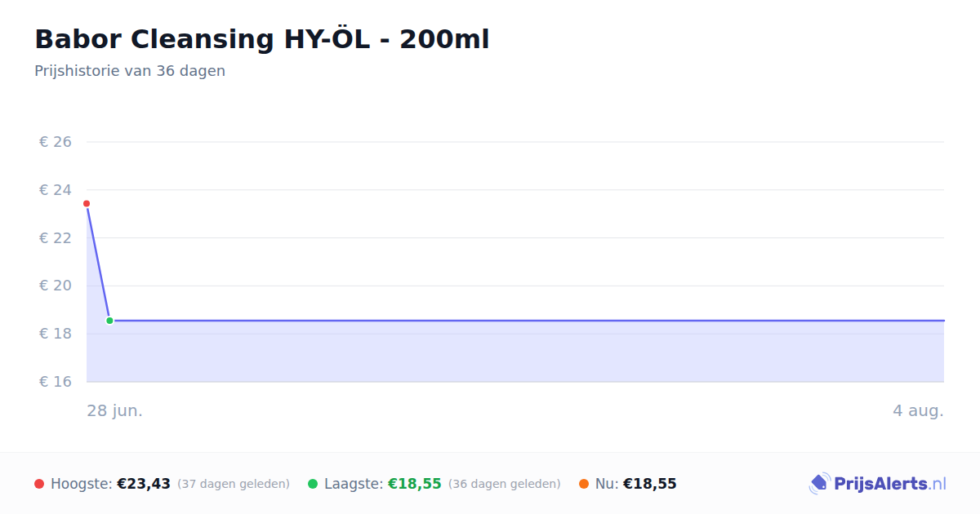Viewport: 980px width, 514px height.
Task: Click the € 24 axis label
Action: click(56, 190)
